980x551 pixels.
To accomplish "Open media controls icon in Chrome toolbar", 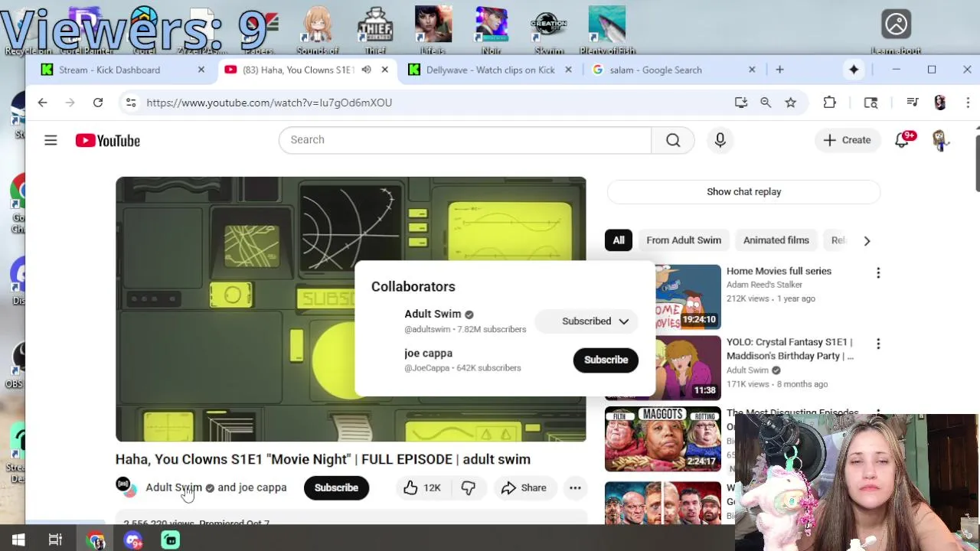I will (x=912, y=103).
